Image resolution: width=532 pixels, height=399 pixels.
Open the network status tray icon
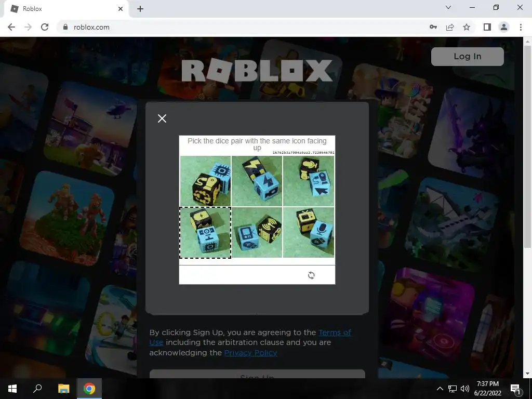pos(453,389)
